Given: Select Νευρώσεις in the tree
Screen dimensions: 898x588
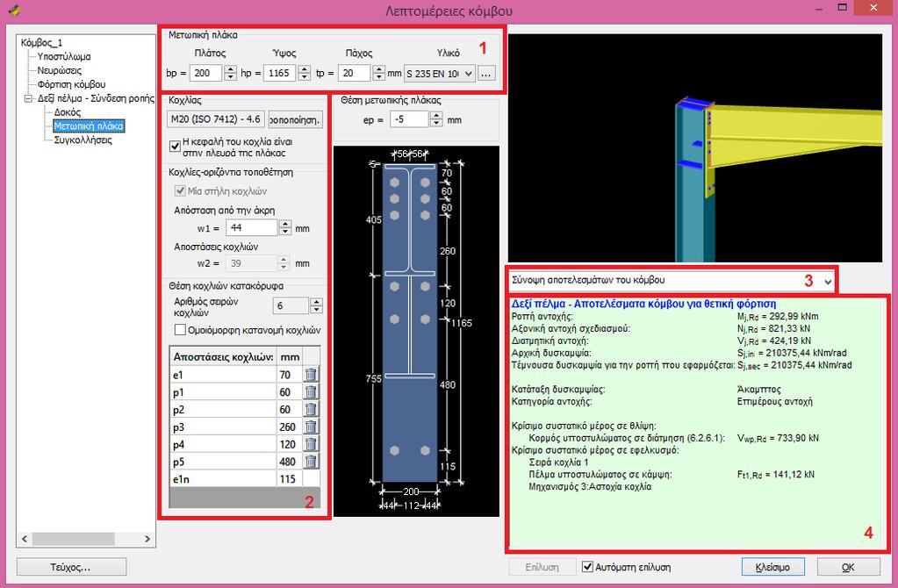Looking at the screenshot, I should pos(59,70).
